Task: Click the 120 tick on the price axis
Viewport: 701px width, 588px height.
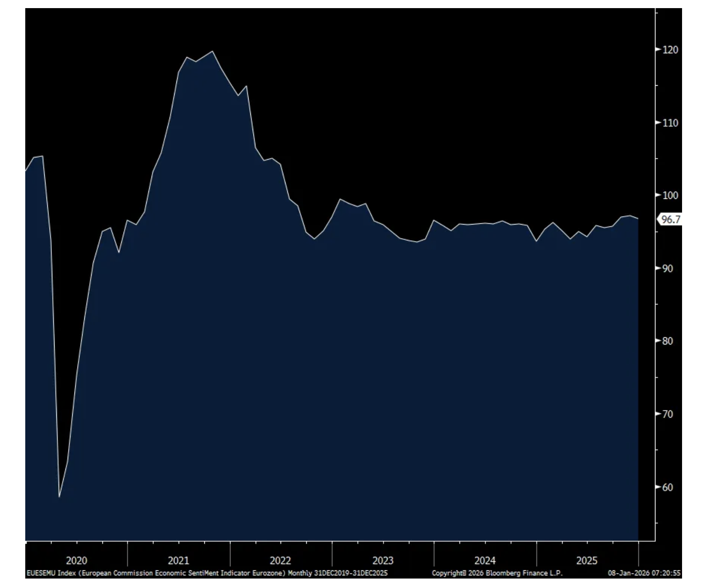Action: (x=670, y=50)
